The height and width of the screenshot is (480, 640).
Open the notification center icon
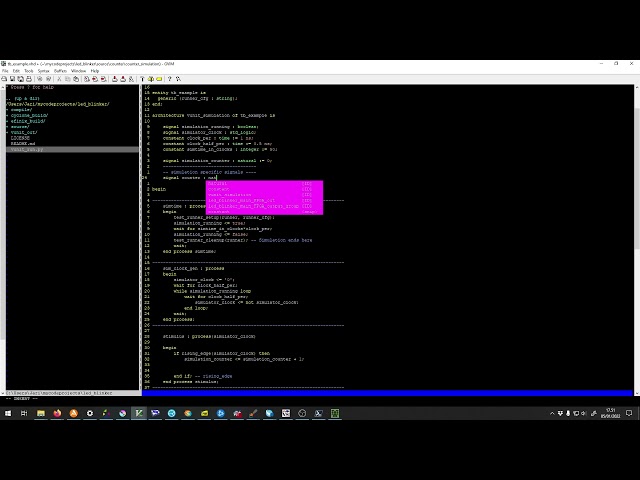629,413
